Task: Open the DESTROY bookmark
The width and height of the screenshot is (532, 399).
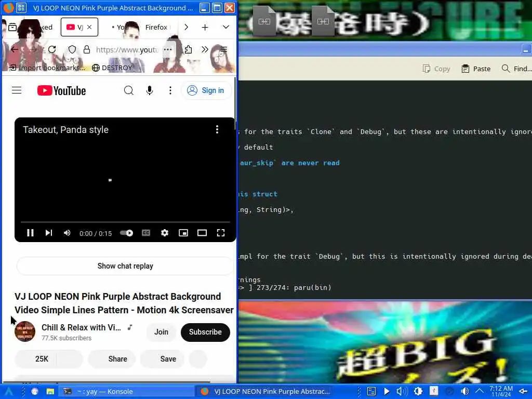Action: tap(112, 68)
